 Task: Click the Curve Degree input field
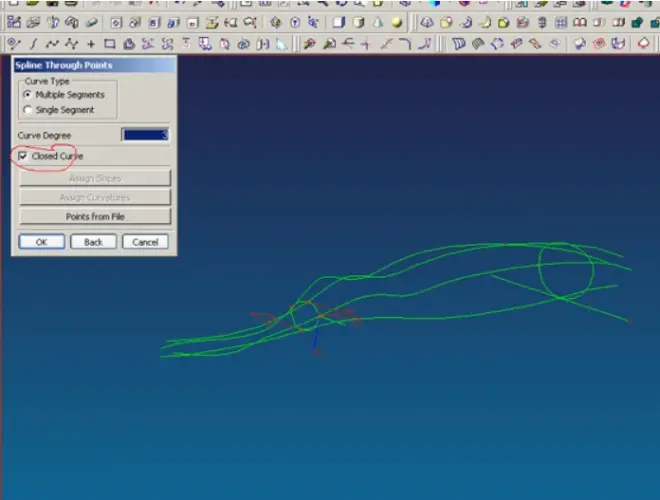(146, 135)
